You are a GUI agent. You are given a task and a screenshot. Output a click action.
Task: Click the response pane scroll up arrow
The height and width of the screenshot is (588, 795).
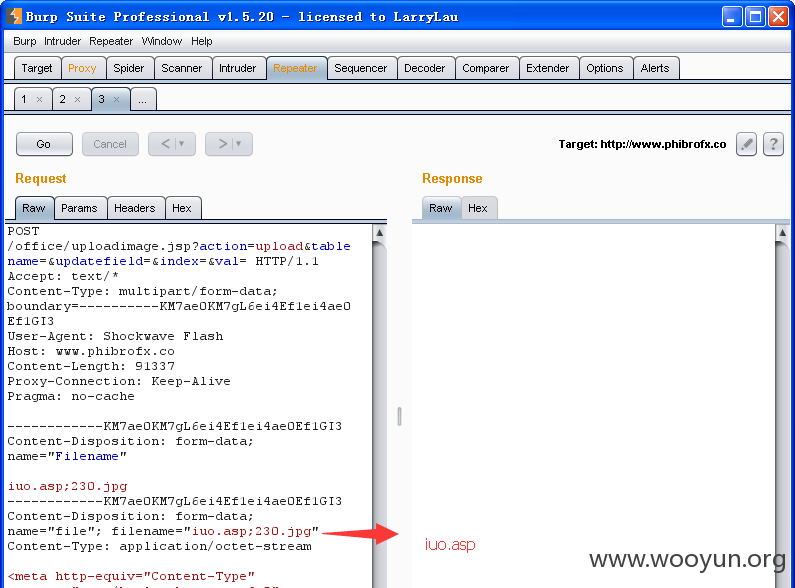[782, 233]
